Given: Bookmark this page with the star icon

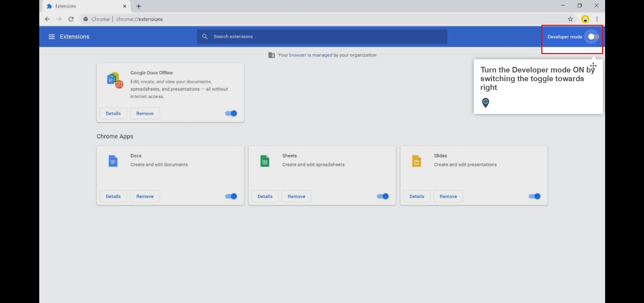Looking at the screenshot, I should click(570, 19).
